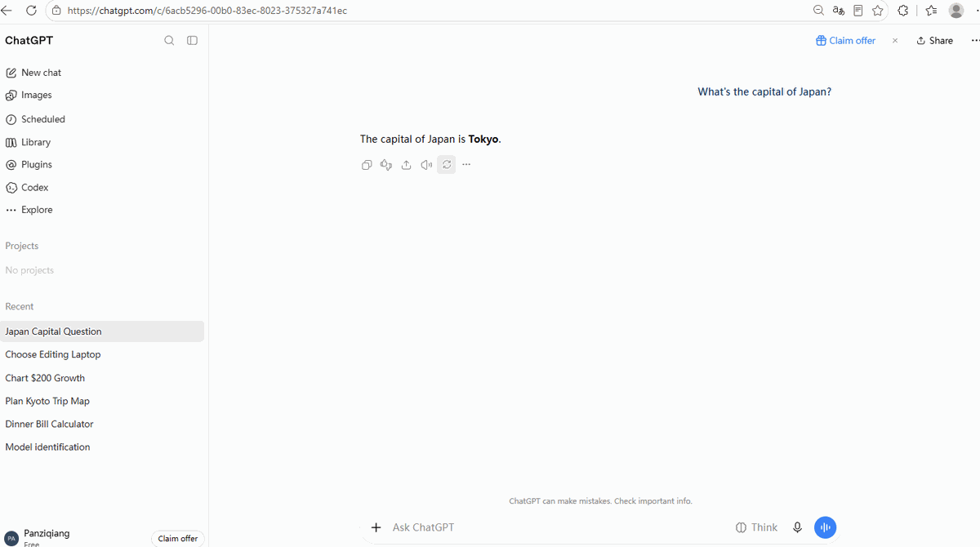The width and height of the screenshot is (980, 547).
Task: Open conversation options three-dot menu
Action: pos(975,41)
